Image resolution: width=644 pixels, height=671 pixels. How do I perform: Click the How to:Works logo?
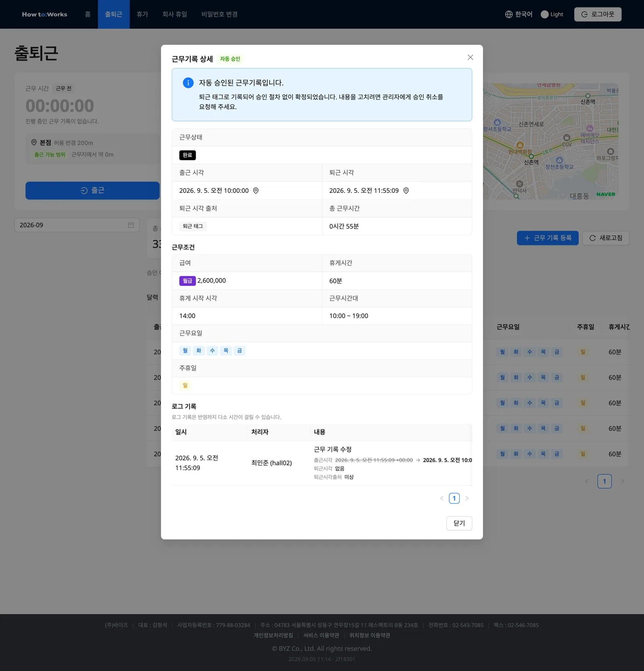coord(45,14)
